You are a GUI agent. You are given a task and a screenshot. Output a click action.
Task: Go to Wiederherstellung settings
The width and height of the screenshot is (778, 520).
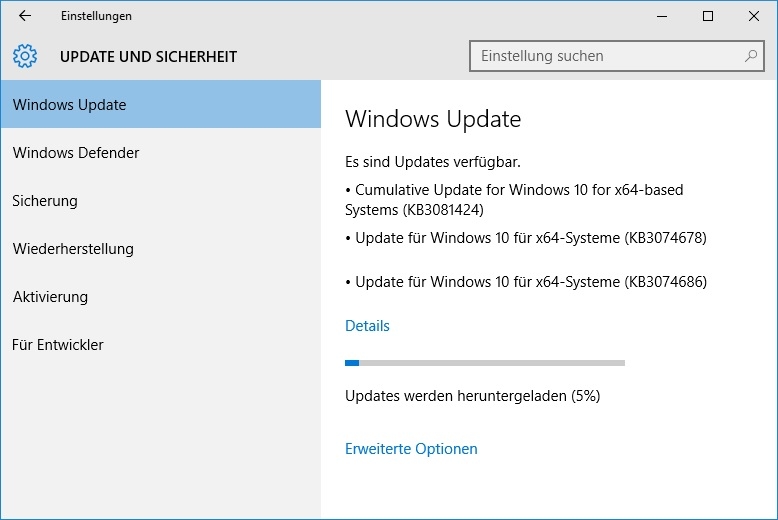[161, 249]
